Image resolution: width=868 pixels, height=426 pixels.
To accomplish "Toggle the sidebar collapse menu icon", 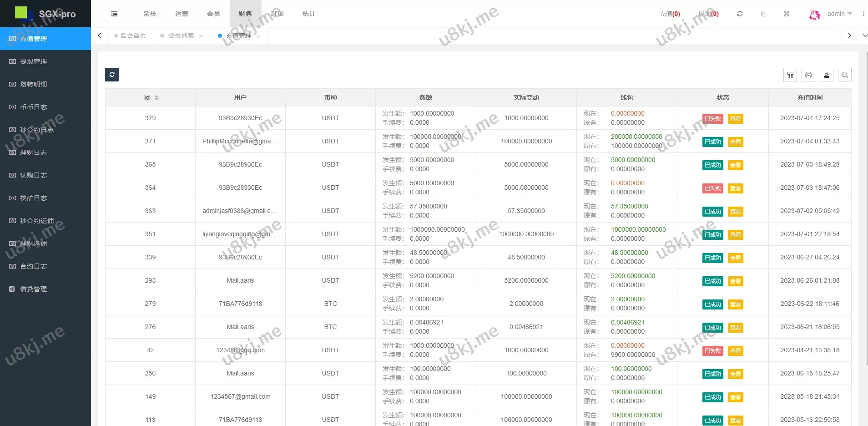I will [x=114, y=14].
